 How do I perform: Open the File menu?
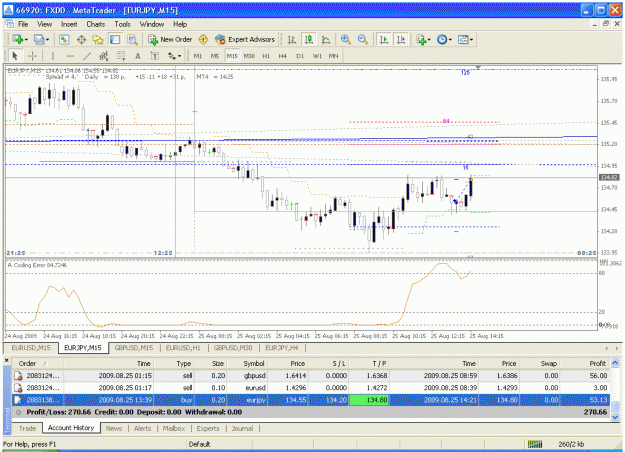point(23,24)
